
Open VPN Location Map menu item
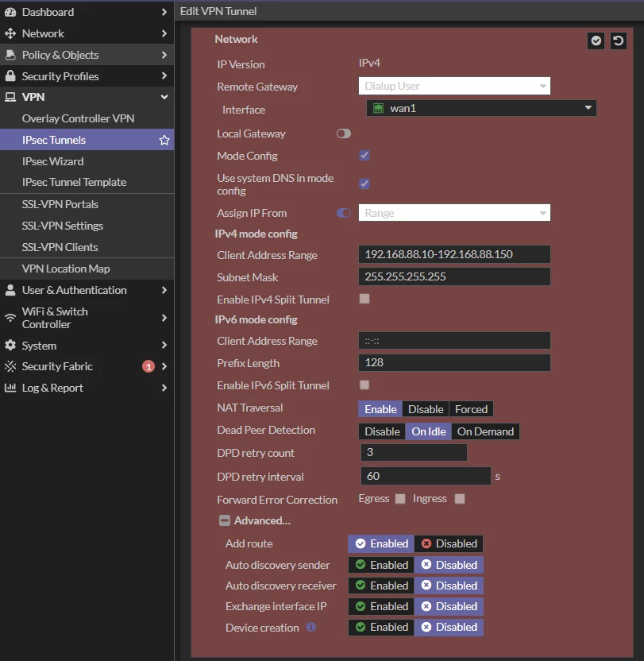point(66,269)
